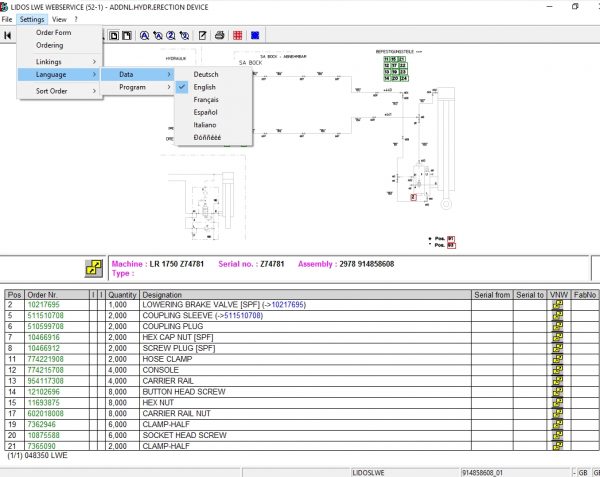Click VNW icon for COUPLING SLEEVE row
Viewport: 600px width, 477px height.
coord(558,316)
